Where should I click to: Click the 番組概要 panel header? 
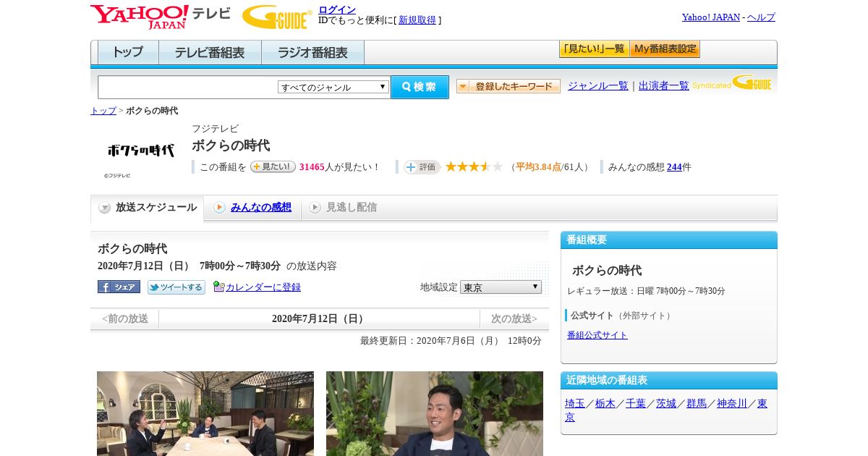tap(669, 240)
